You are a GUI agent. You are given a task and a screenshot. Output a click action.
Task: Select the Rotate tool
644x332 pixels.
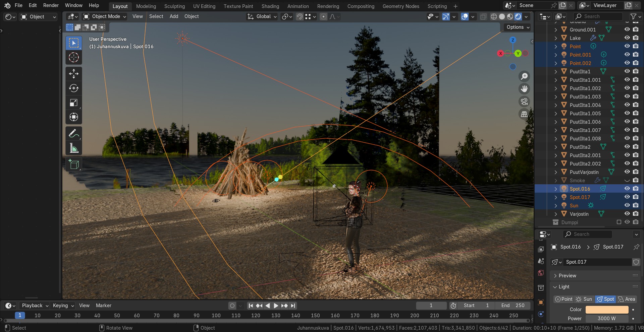[74, 88]
